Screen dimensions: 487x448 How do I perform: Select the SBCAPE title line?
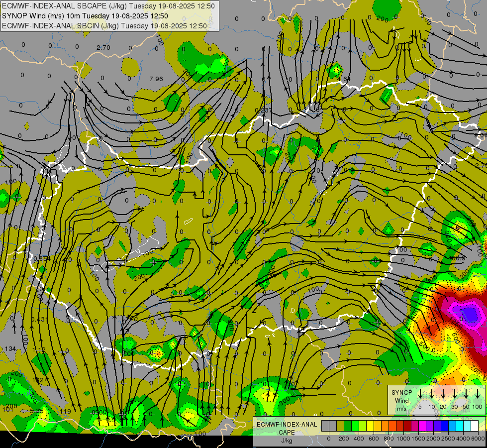pyautogui.click(x=108, y=6)
